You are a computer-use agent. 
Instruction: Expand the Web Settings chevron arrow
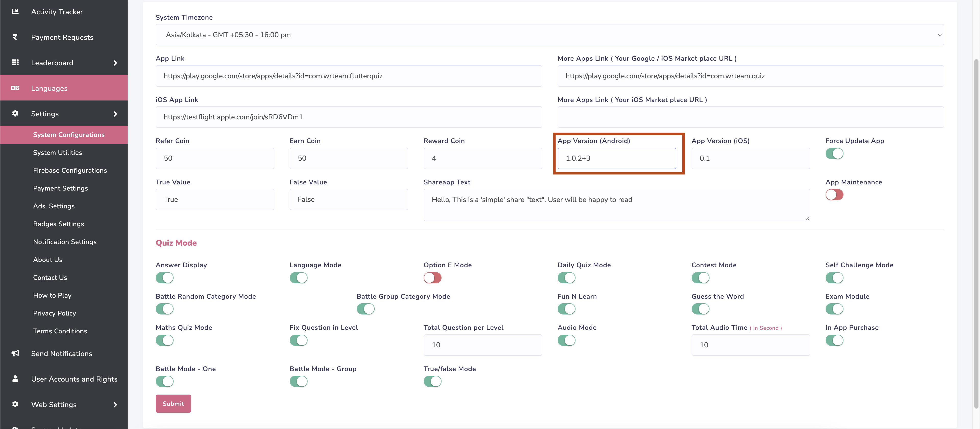coord(115,405)
